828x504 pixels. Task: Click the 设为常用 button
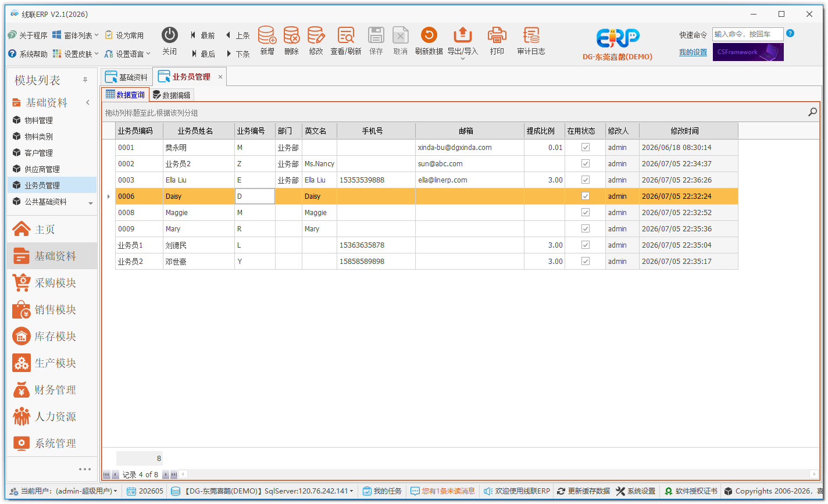(x=124, y=35)
